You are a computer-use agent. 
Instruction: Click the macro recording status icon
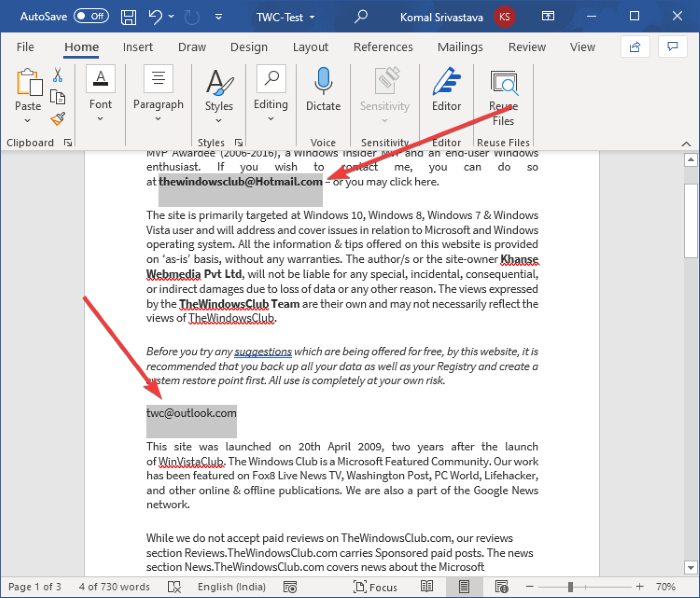pyautogui.click(x=290, y=587)
